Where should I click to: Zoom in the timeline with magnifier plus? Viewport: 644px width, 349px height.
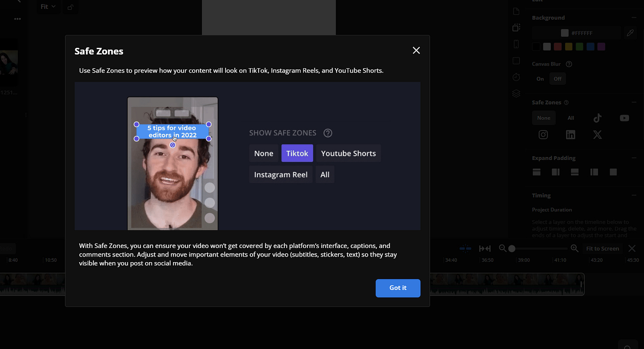pyautogui.click(x=575, y=248)
